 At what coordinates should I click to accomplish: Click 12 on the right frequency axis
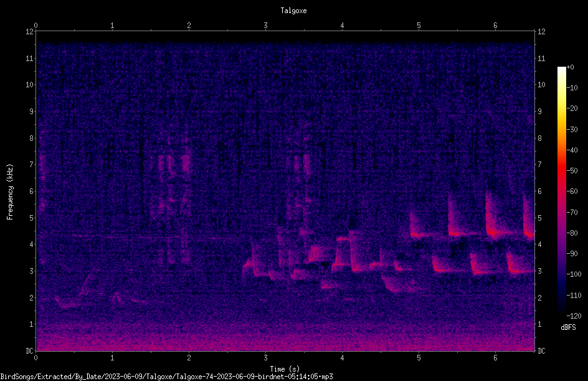click(541, 32)
